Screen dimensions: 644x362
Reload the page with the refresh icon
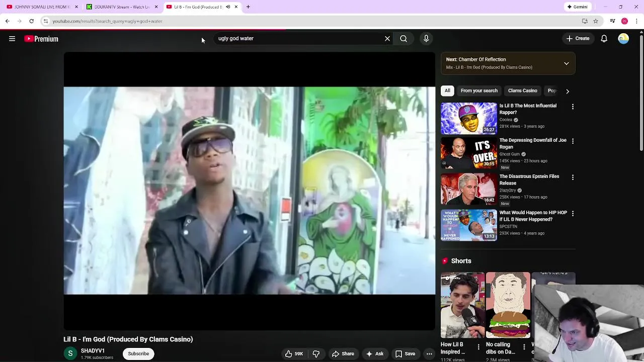pyautogui.click(x=31, y=21)
